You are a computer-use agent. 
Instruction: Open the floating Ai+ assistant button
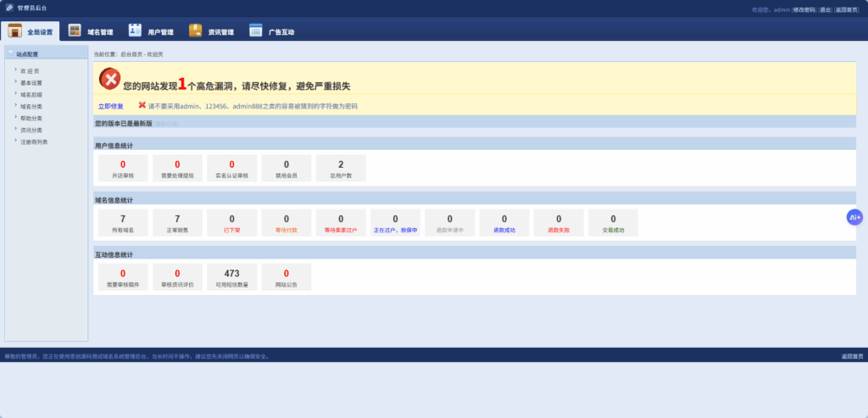854,218
